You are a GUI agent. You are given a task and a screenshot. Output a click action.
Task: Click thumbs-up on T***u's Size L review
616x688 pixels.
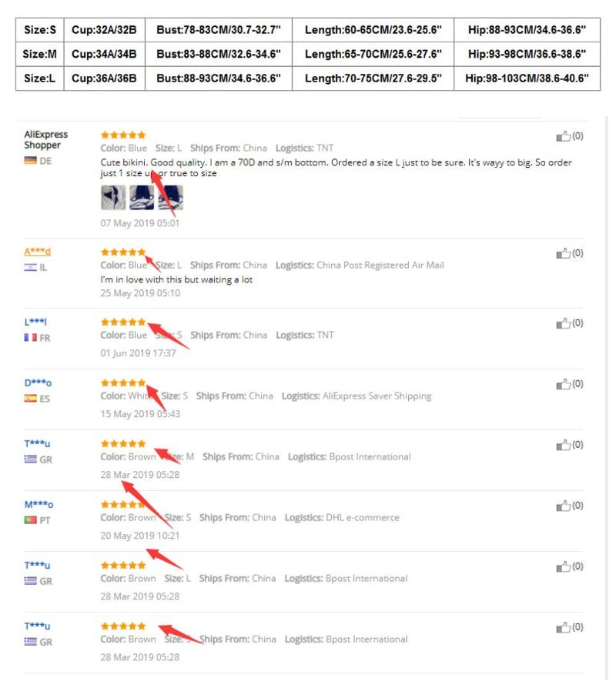(x=564, y=567)
